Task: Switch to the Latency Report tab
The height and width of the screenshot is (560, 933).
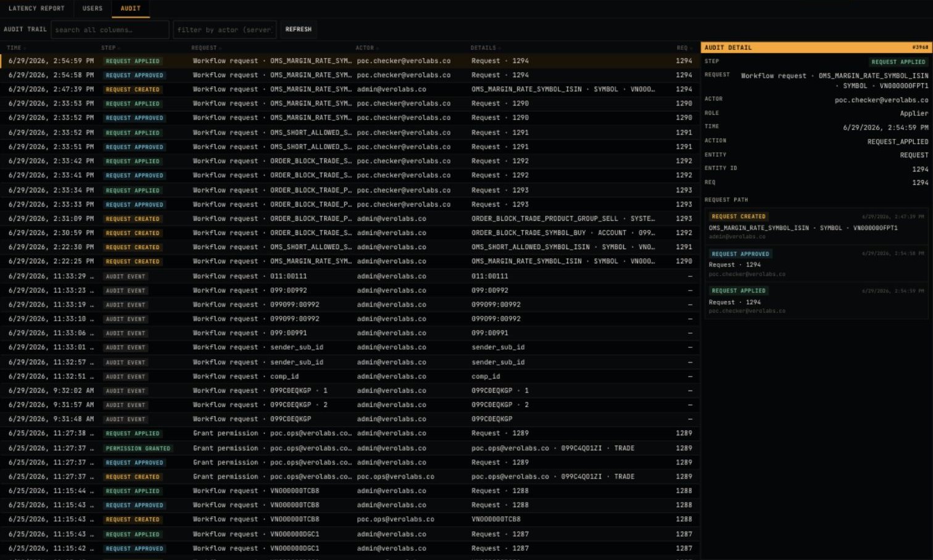Action: pyautogui.click(x=36, y=9)
